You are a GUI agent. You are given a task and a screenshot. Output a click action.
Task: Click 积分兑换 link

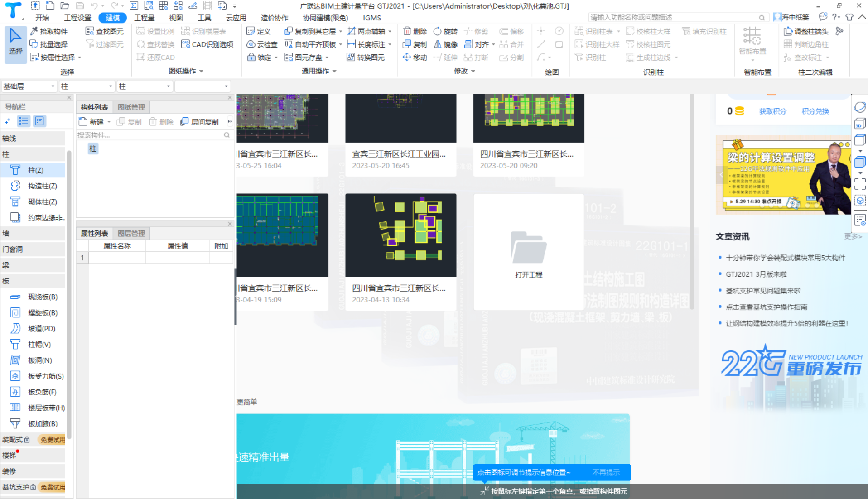click(815, 111)
